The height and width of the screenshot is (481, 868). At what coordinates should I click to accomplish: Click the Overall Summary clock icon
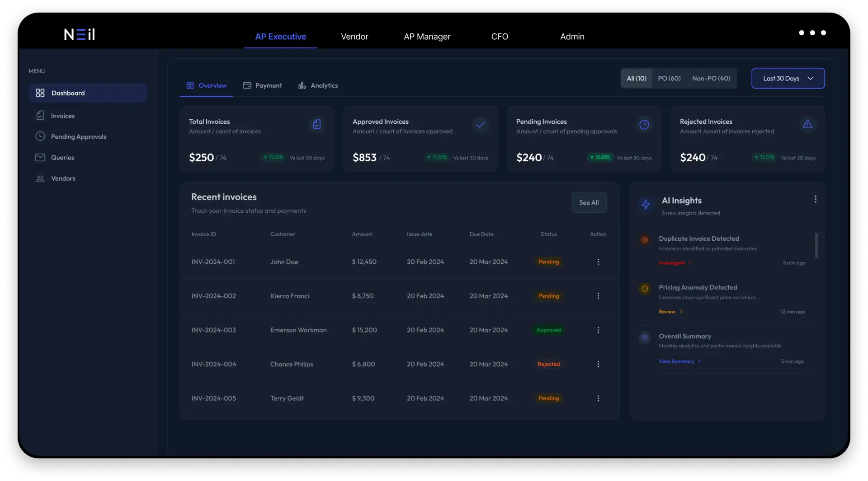pos(645,337)
